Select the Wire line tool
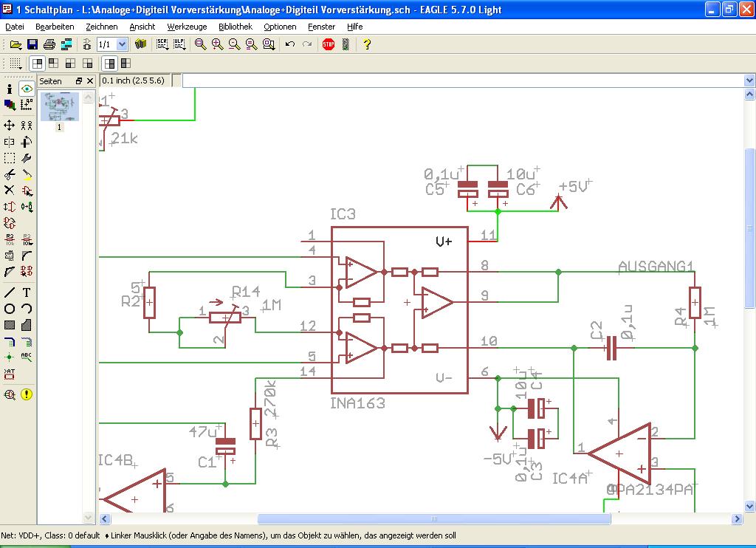This screenshot has height=548, width=756. click(9, 292)
